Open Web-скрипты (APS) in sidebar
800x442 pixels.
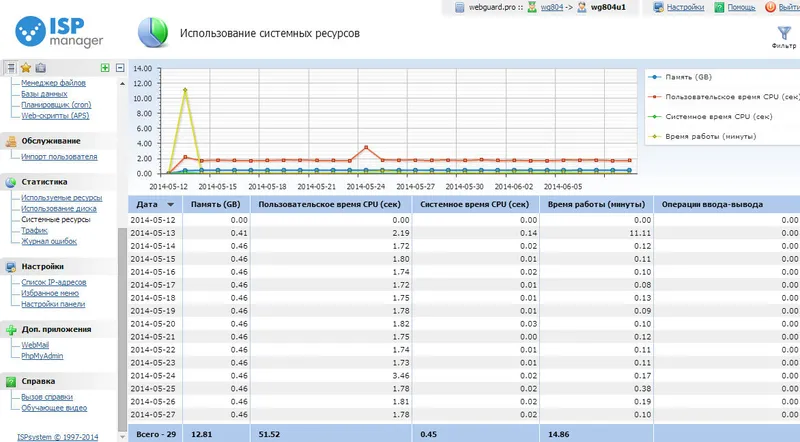[55, 116]
